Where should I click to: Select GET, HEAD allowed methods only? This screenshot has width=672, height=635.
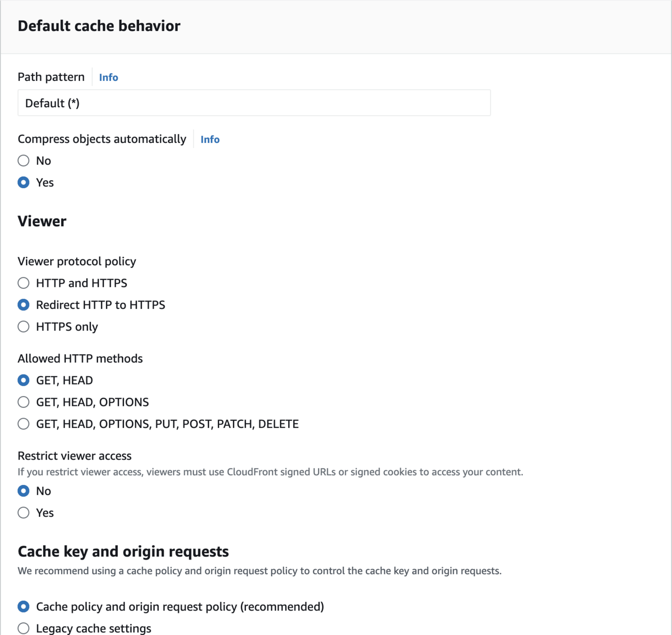[x=24, y=380]
